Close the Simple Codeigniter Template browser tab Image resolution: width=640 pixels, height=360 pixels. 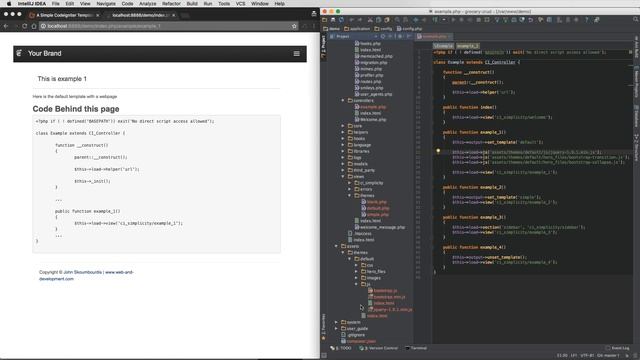click(98, 15)
